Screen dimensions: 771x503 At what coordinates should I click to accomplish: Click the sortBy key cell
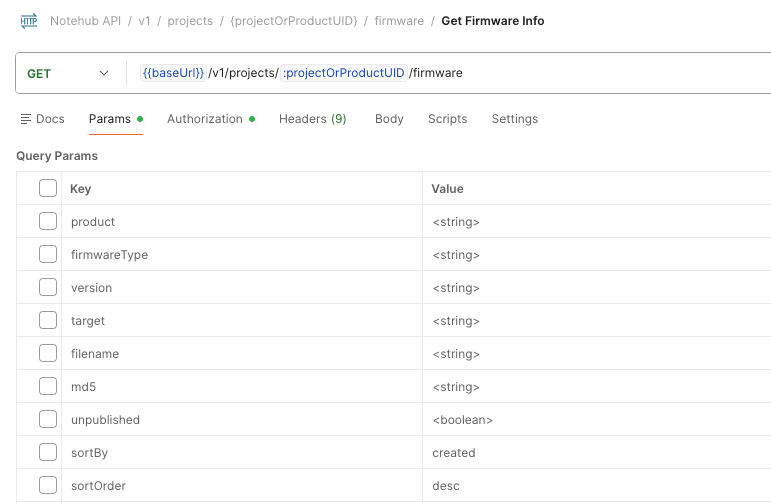(242, 453)
